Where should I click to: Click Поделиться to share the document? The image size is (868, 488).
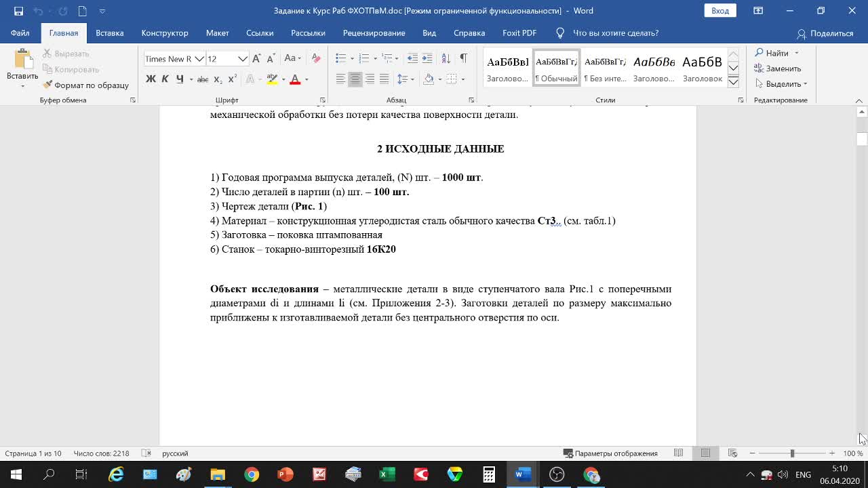[825, 33]
